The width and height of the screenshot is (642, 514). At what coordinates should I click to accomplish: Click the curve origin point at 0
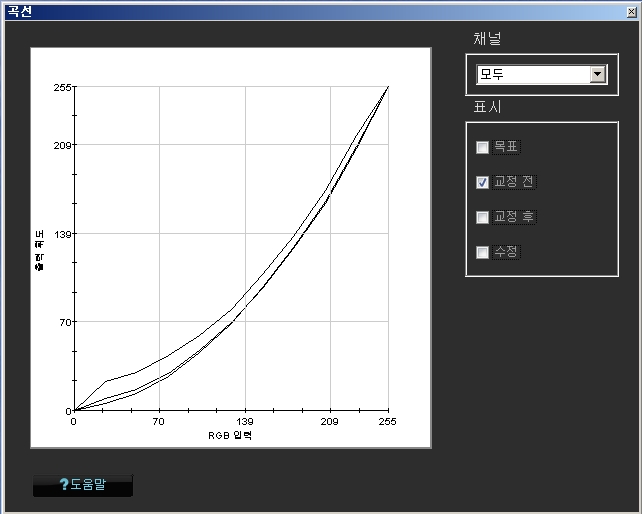coord(73,410)
